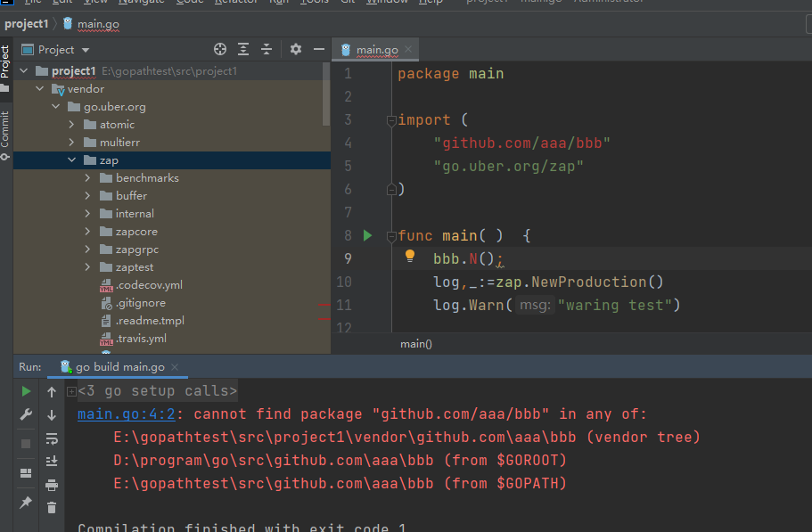
Task: Hide the Project panel with minus icon
Action: click(x=319, y=49)
